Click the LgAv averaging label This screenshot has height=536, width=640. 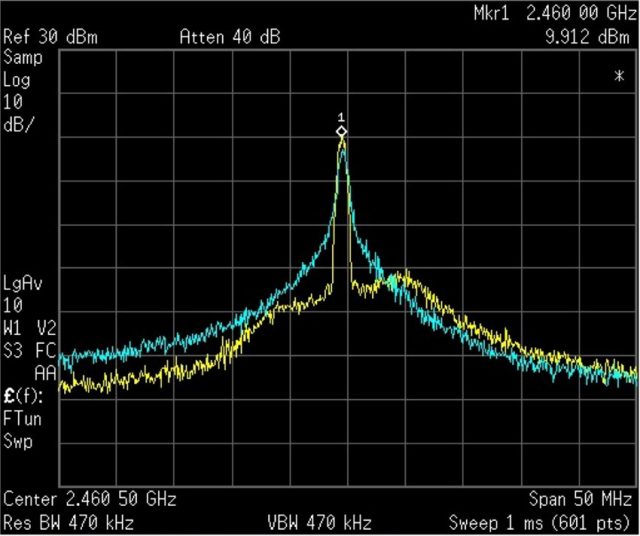[23, 283]
